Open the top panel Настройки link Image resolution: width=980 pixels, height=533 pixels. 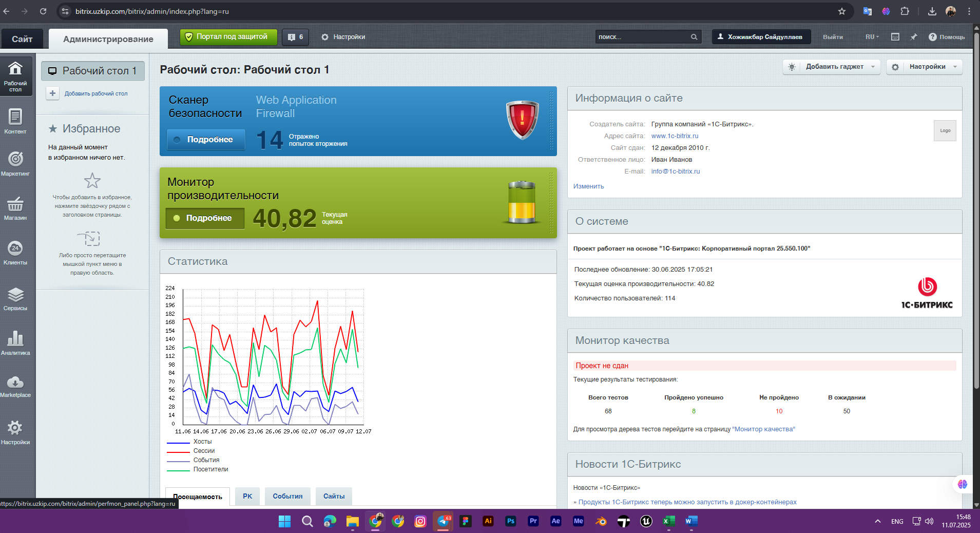(x=343, y=37)
